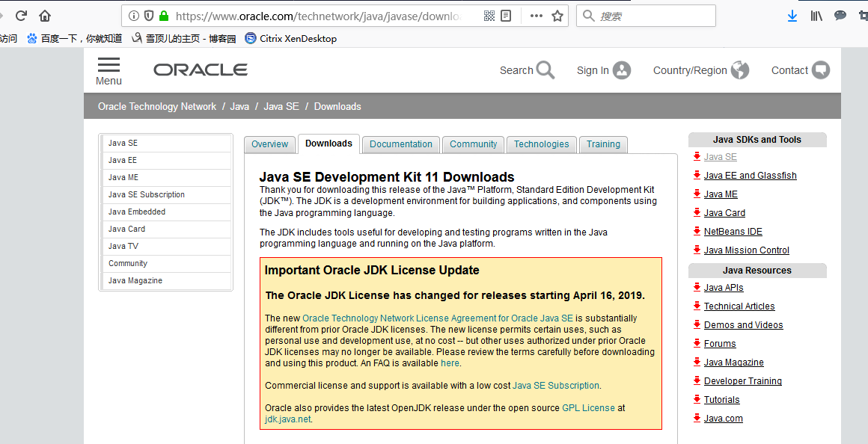The height and width of the screenshot is (444, 868).
Task: Reload the page with the refresh icon
Action: [x=21, y=16]
